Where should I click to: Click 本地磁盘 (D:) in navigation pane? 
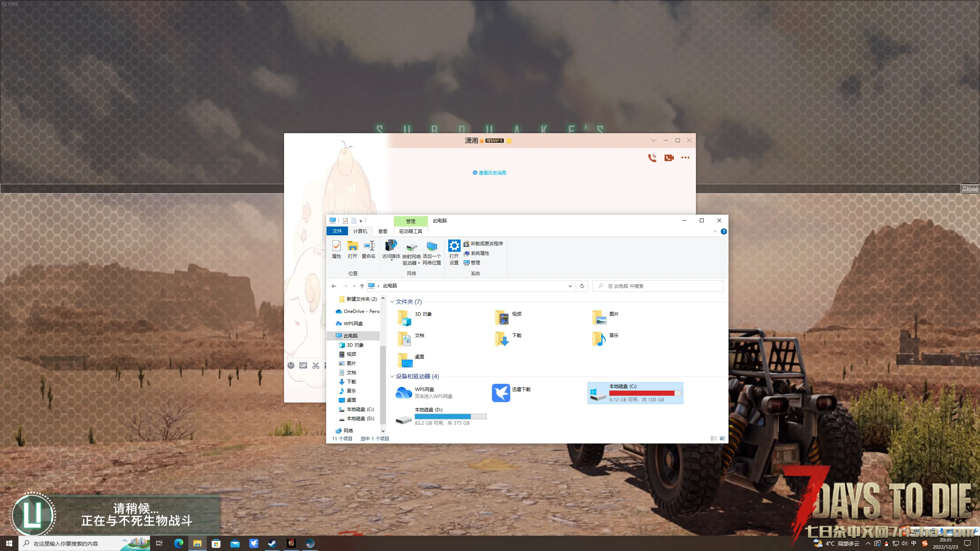click(356, 419)
